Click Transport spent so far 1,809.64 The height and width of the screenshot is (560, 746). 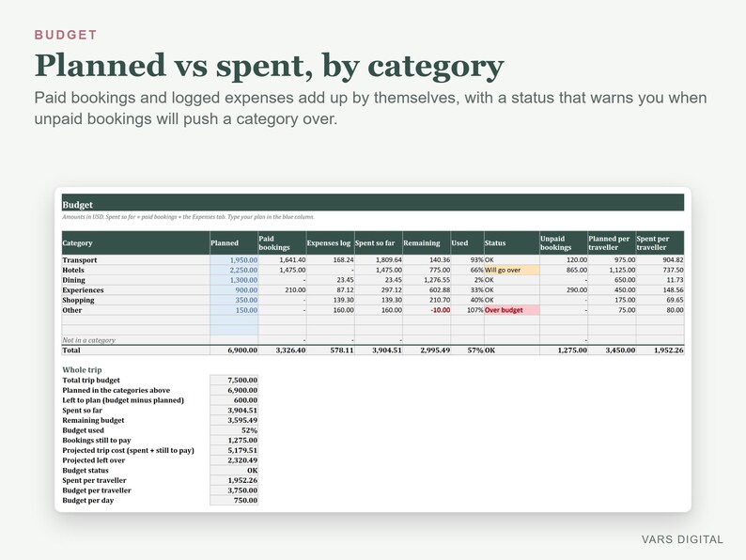click(x=379, y=260)
